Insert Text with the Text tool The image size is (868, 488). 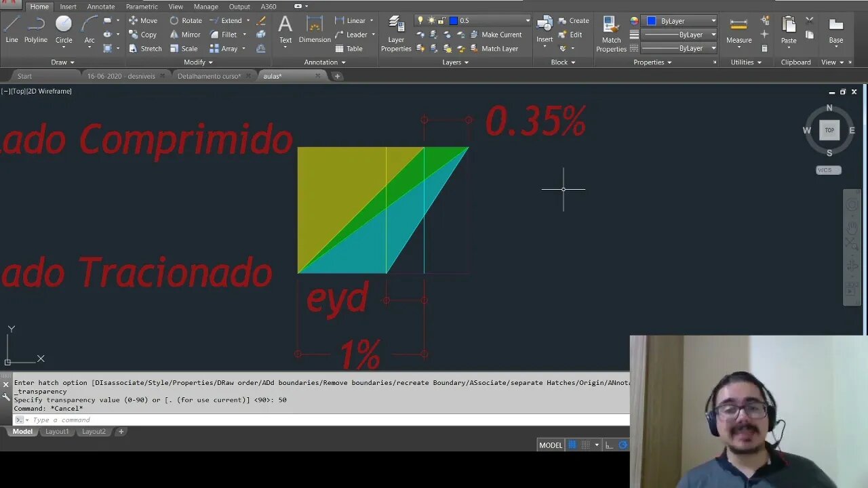pyautogui.click(x=285, y=30)
